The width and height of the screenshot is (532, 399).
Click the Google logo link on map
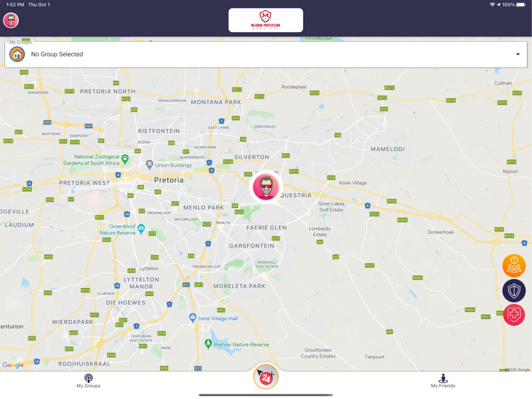tap(13, 365)
